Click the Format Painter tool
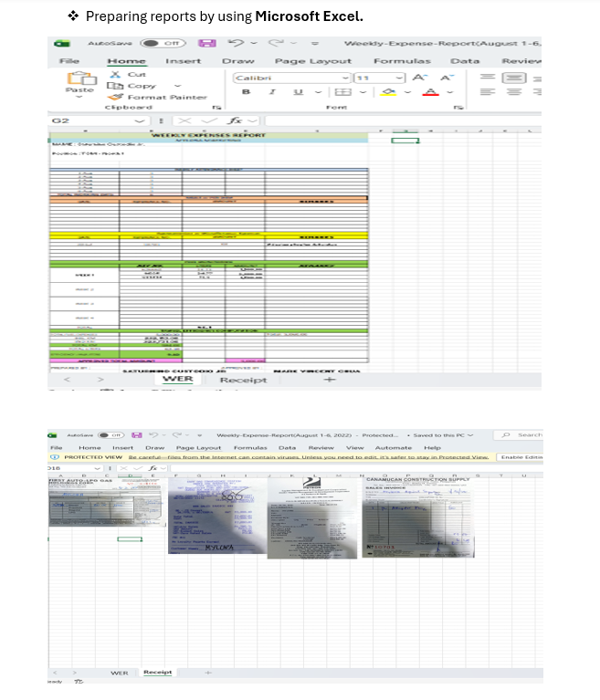 click(158, 97)
